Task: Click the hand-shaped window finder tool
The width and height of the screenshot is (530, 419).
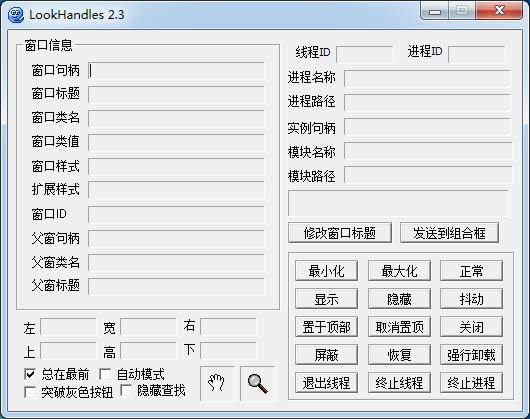Action: [217, 383]
